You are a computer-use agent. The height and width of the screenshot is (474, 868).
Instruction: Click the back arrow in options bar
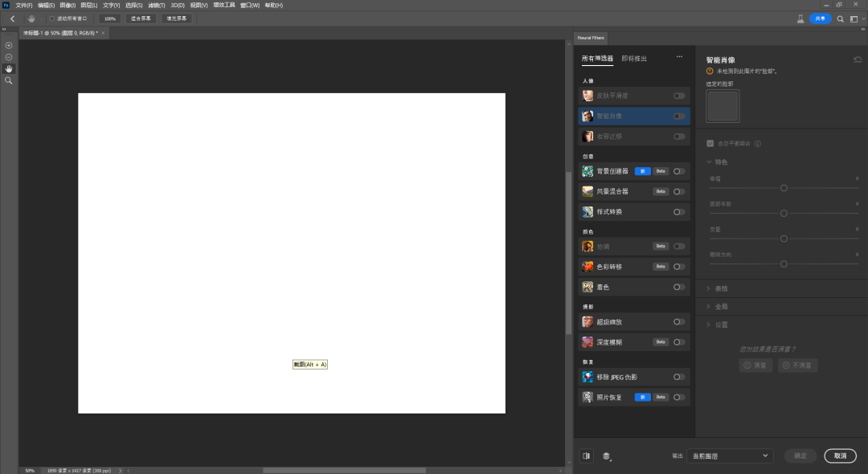[12, 18]
